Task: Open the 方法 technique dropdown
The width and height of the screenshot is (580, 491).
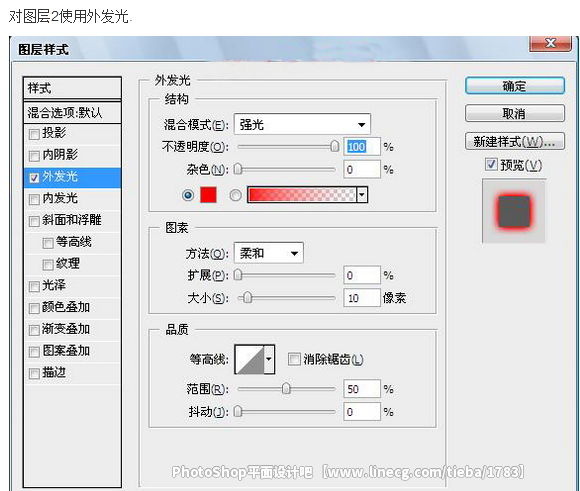Action: pyautogui.click(x=269, y=253)
